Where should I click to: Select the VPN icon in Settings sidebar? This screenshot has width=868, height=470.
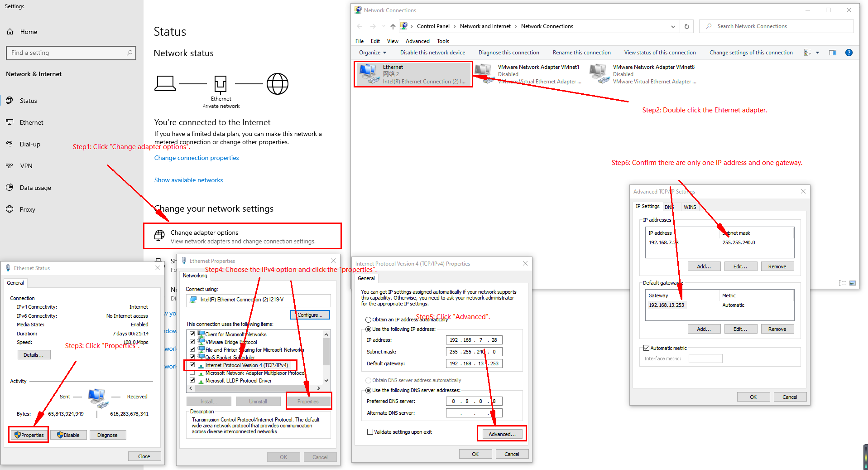click(10, 165)
